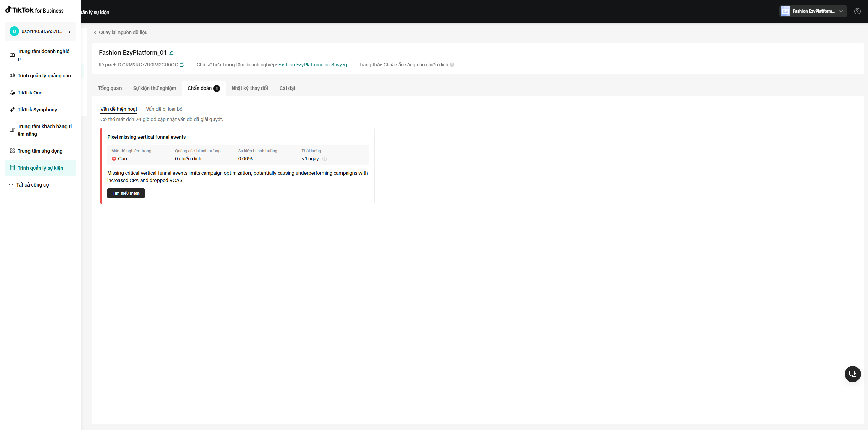868x430 pixels.
Task: Select the Chẩn đoán tab
Action: [x=204, y=88]
